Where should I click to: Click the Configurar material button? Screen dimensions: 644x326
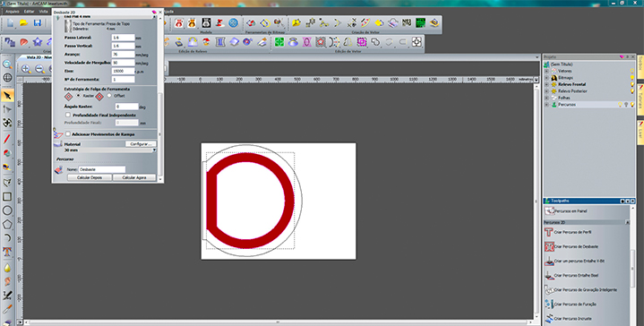(x=141, y=144)
